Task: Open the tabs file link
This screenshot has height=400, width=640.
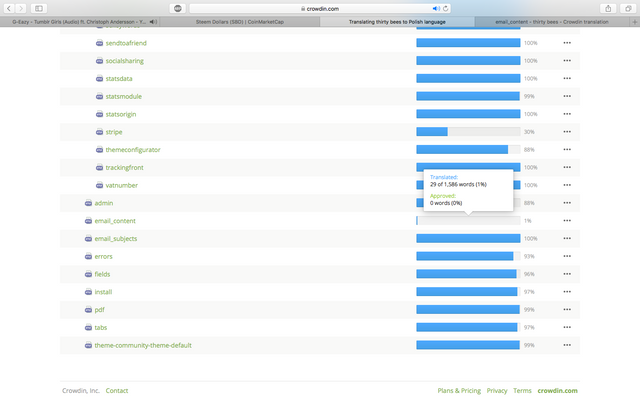Action: (101, 328)
